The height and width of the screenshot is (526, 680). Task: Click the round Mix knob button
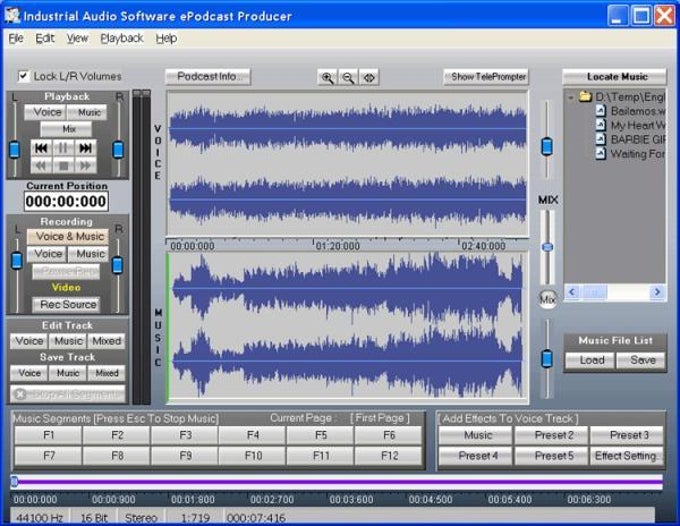(x=548, y=299)
